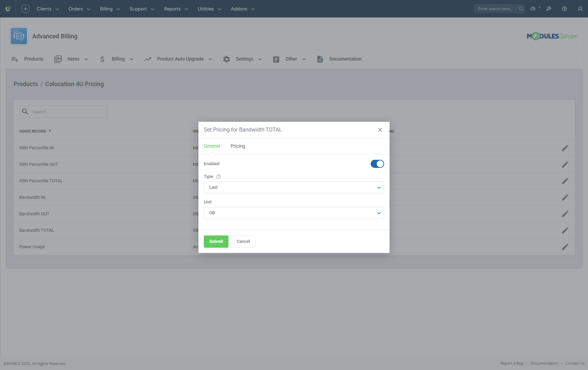Click the Contact Us footer link
The image size is (588, 370).
575,363
